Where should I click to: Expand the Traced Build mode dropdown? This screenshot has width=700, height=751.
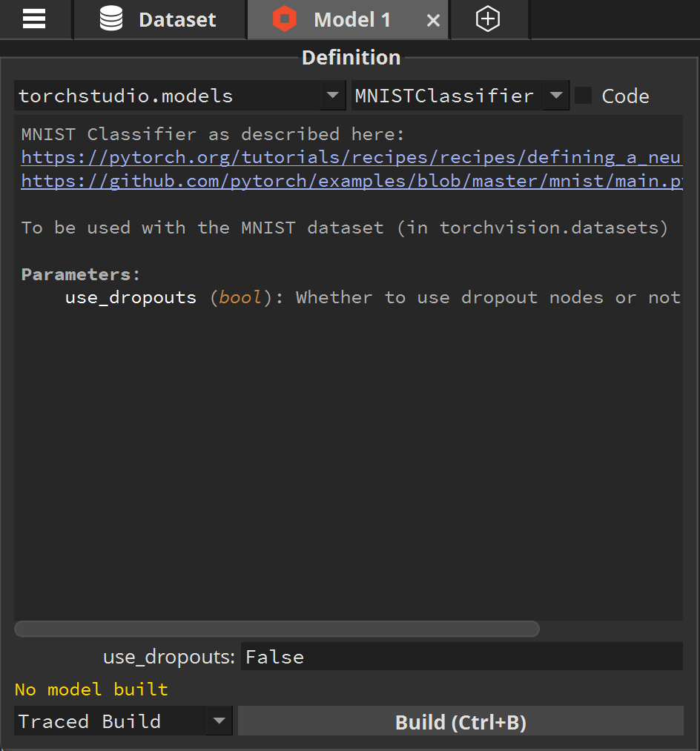123,721
